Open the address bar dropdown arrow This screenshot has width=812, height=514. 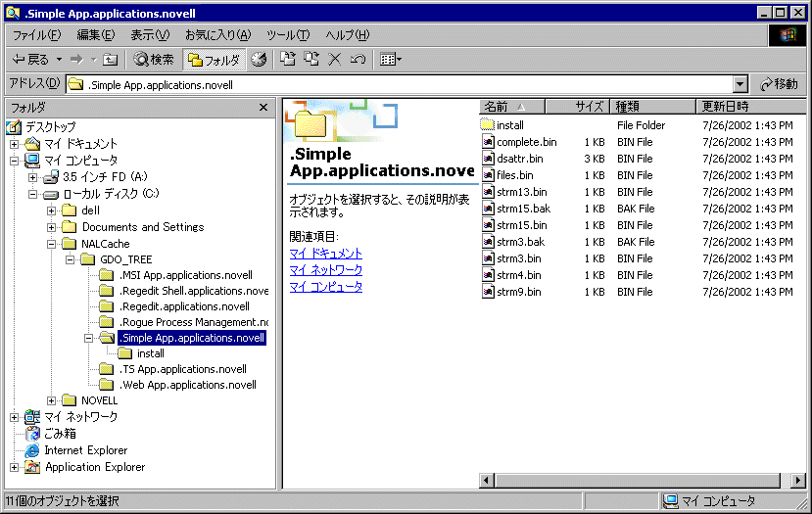740,84
